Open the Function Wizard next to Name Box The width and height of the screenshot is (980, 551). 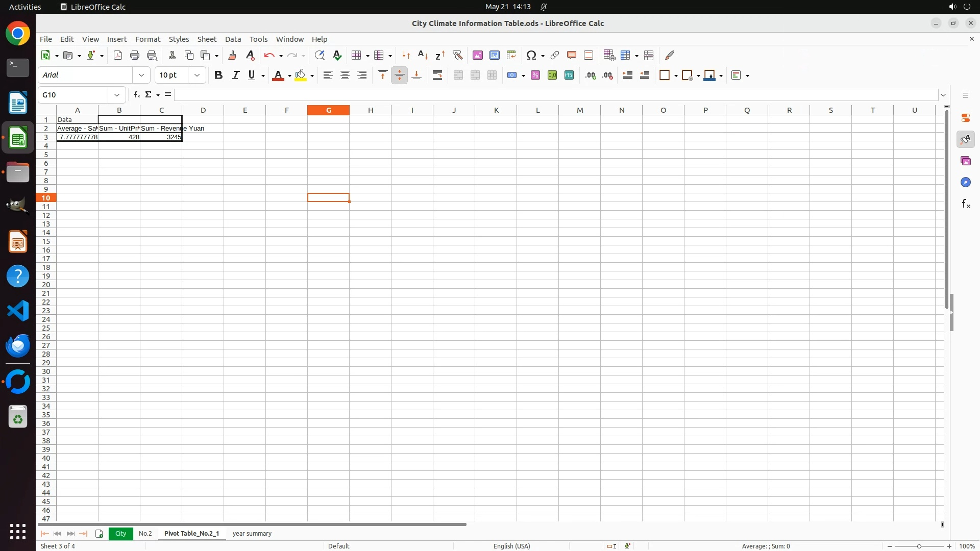pyautogui.click(x=136, y=95)
